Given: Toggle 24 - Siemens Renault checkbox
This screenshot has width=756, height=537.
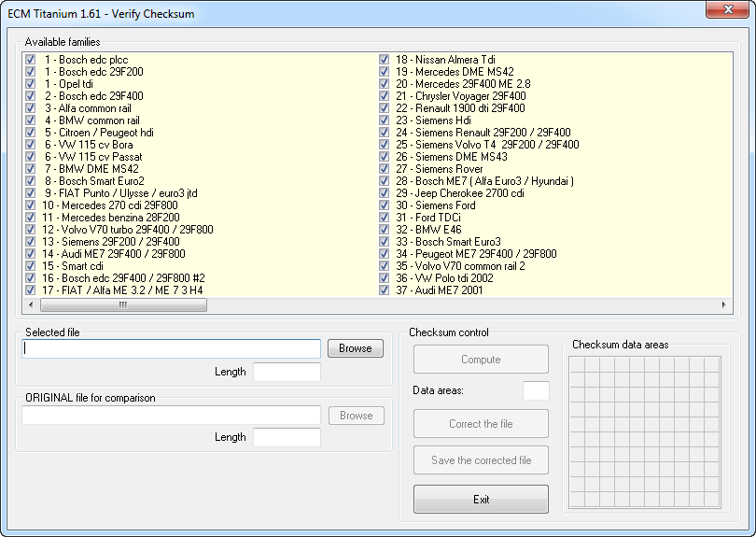Looking at the screenshot, I should (x=385, y=133).
